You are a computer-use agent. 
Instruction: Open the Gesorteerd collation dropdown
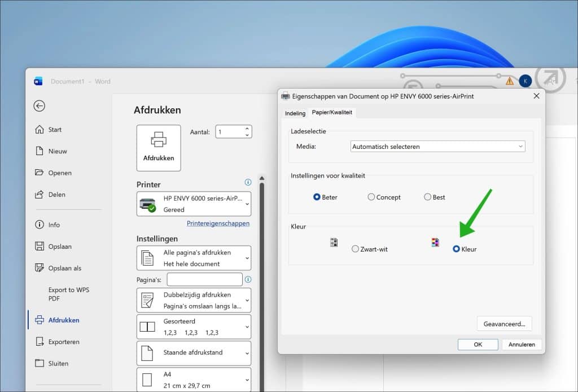(x=194, y=327)
